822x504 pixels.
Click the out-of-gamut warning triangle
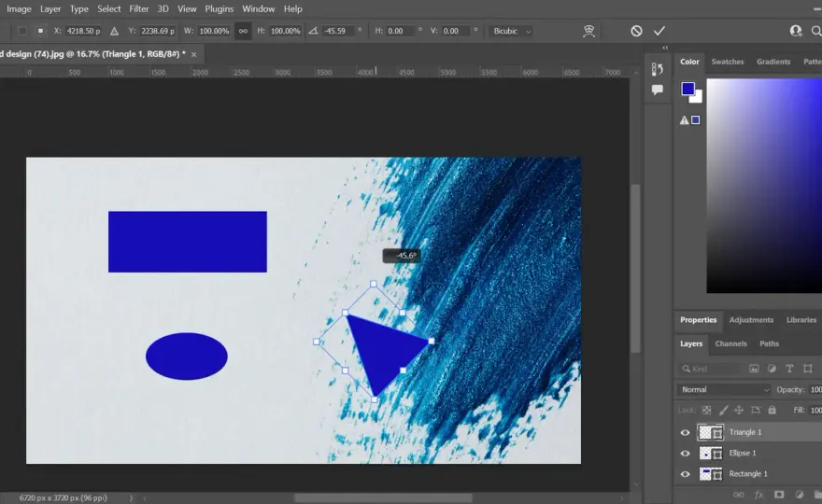(x=684, y=120)
